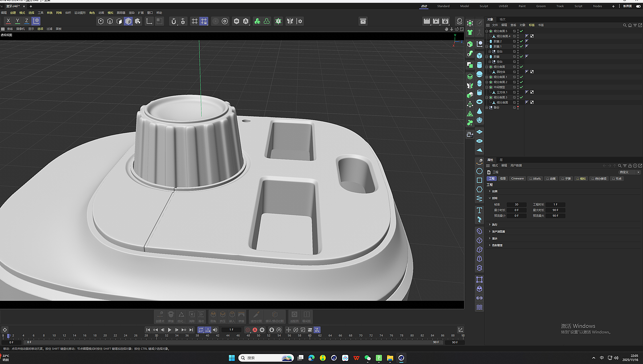Toggle visibility dots for 立方体.1 object
Viewport: 643px width, 364px height.
pyautogui.click(x=518, y=92)
